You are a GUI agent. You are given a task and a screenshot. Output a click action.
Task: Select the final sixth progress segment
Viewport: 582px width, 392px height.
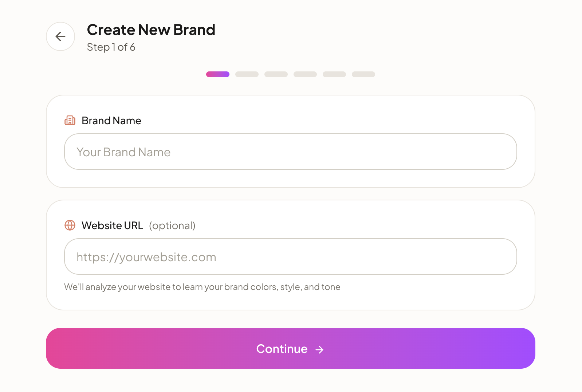coord(363,74)
